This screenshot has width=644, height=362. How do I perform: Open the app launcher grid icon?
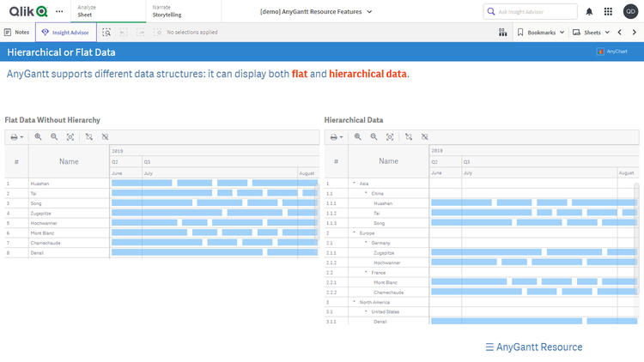[x=609, y=11]
